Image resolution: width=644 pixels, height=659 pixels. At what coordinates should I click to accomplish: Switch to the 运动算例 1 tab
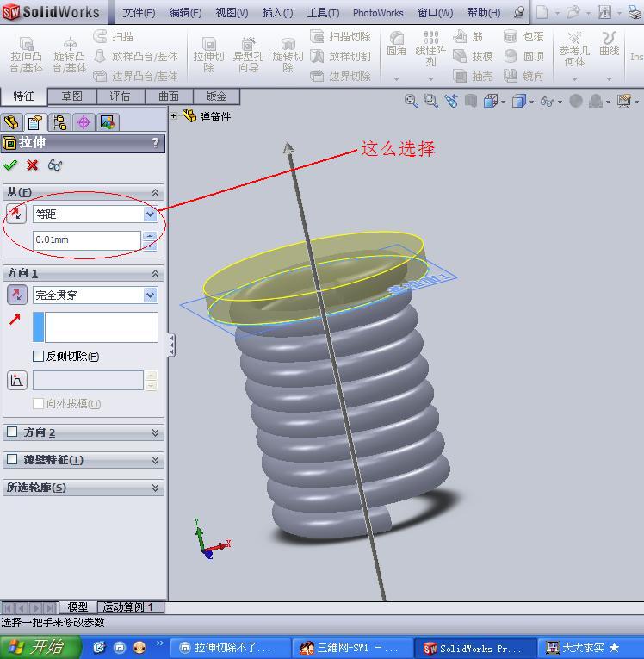pyautogui.click(x=130, y=607)
